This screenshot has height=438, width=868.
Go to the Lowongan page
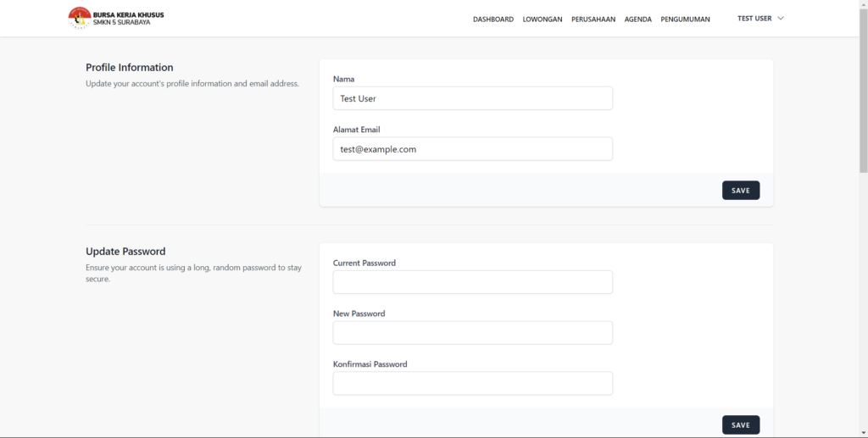pos(542,19)
